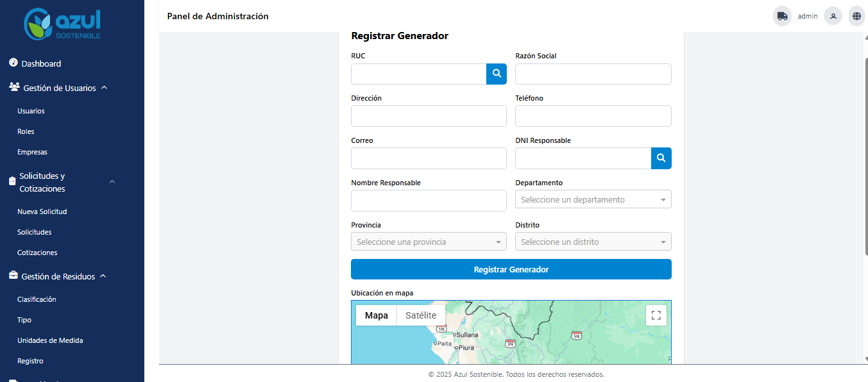
Task: Click the Gestión de Residuos briefcase icon
Action: (x=13, y=276)
